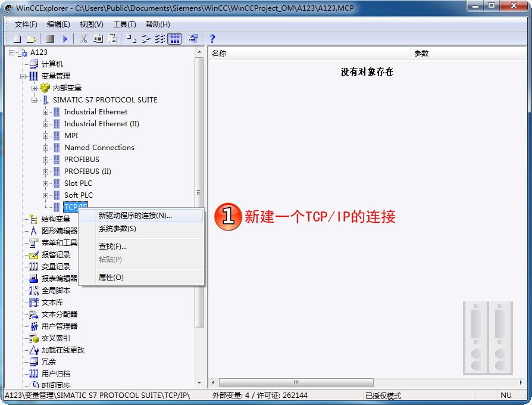
Task: Expand the Named Connections node
Action: (45, 148)
